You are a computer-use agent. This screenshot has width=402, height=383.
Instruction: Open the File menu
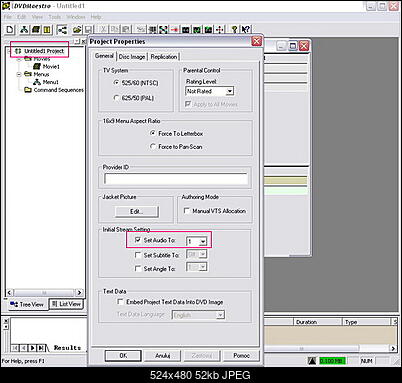tap(8, 17)
